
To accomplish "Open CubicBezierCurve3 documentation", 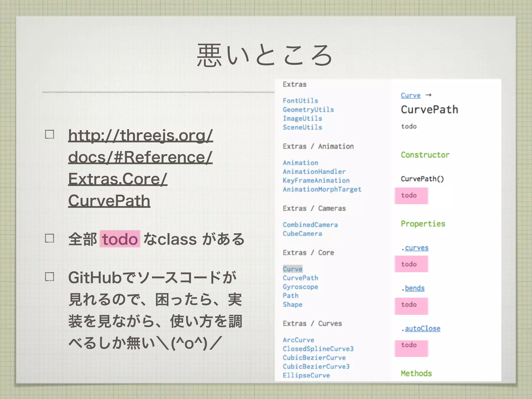I will coord(316,367).
